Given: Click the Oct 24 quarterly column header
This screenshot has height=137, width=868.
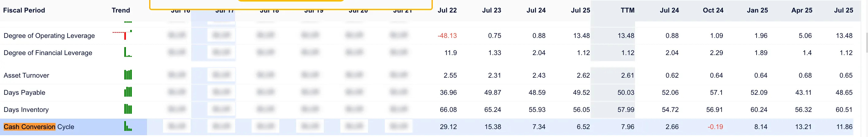Looking at the screenshot, I should 713,10.
